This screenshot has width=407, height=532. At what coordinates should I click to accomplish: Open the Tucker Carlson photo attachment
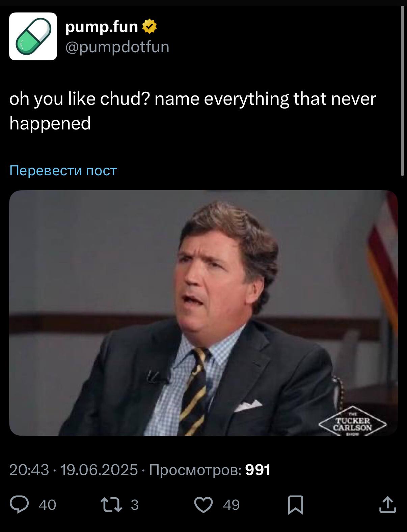click(x=203, y=313)
